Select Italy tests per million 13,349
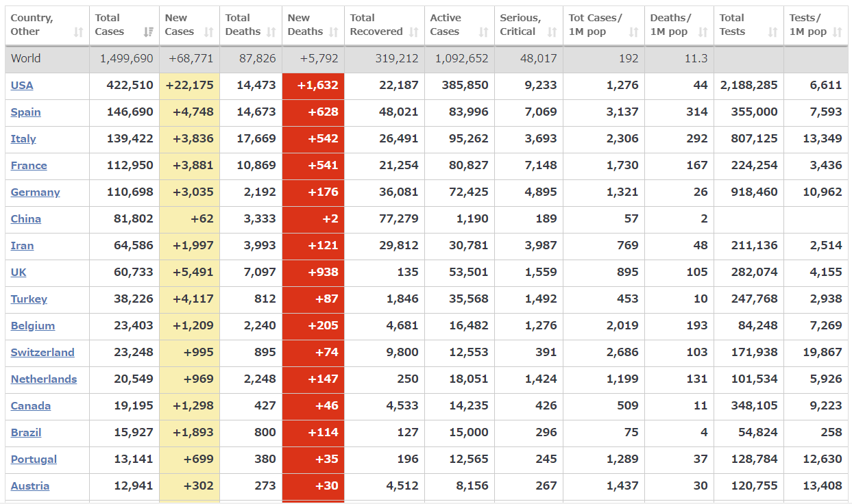Viewport: 852px width, 504px height. pos(823,139)
